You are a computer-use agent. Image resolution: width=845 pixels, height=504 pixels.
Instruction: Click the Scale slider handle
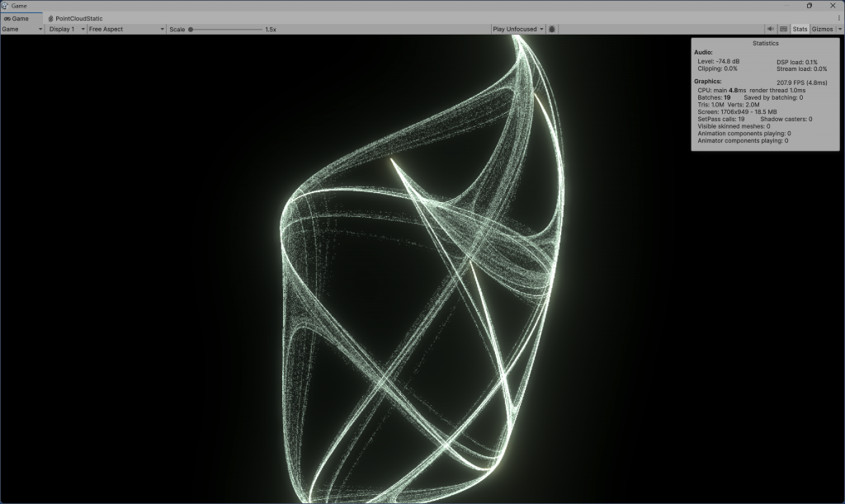pyautogui.click(x=191, y=30)
